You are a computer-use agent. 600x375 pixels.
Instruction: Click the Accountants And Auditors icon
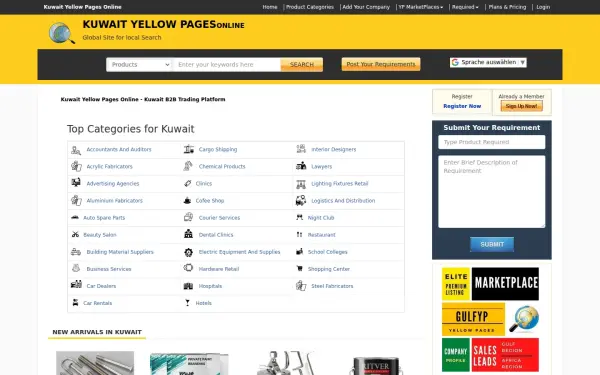tap(76, 150)
